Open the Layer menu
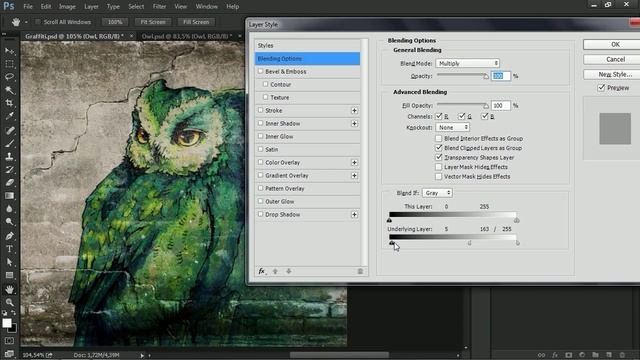Image resolution: width=640 pixels, height=360 pixels. 91,7
